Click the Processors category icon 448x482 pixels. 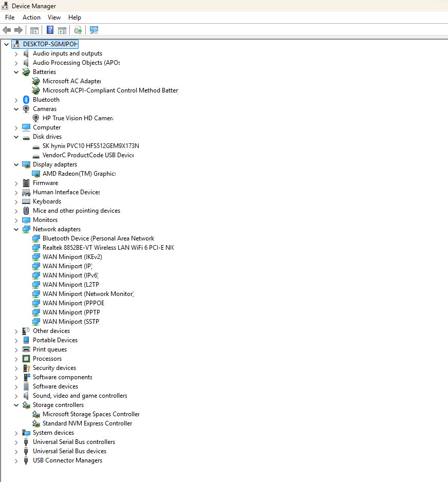point(26,359)
